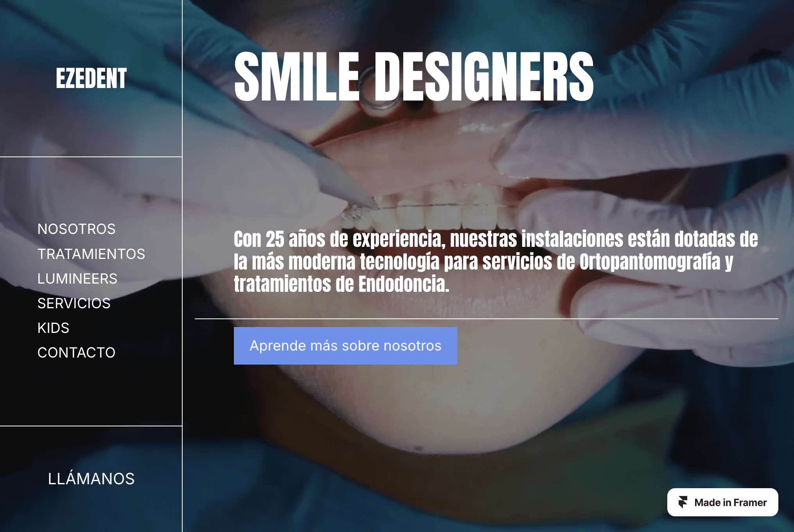This screenshot has height=532, width=794.
Task: Click the Framer logo icon in the badge
Action: pos(683,502)
